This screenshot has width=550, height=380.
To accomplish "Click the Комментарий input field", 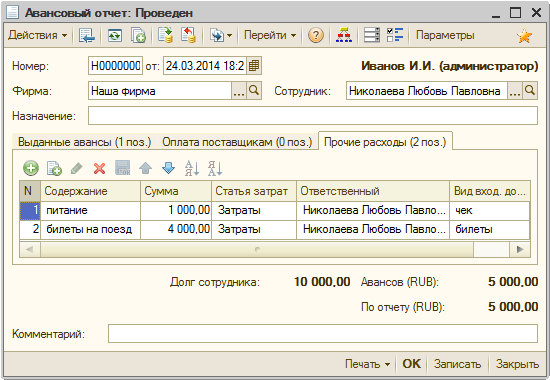I will coord(323,334).
